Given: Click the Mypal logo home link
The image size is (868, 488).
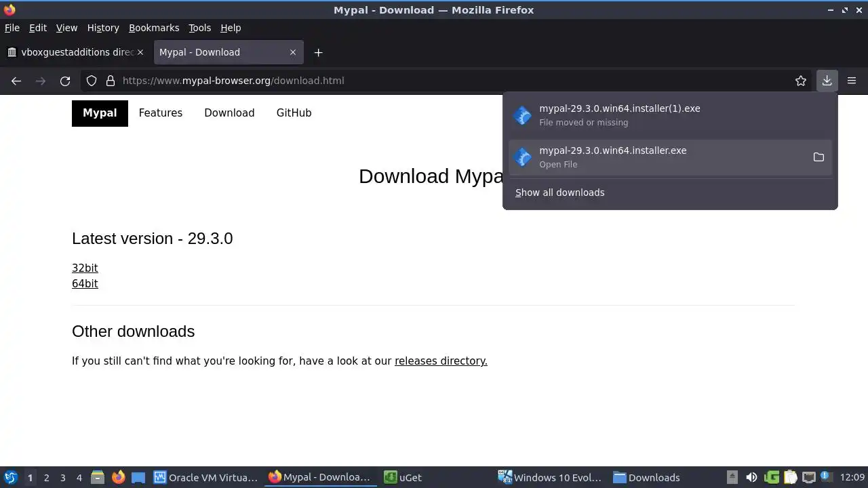Looking at the screenshot, I should 100,113.
